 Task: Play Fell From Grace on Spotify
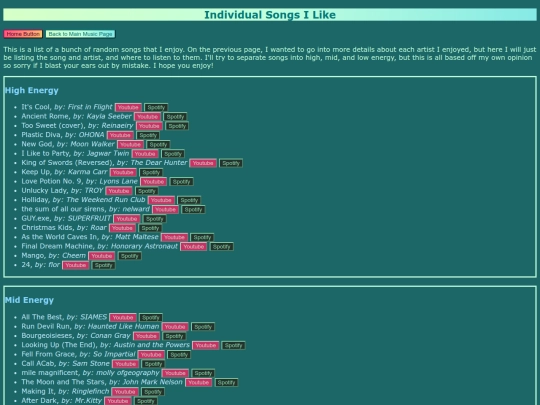coord(179,355)
